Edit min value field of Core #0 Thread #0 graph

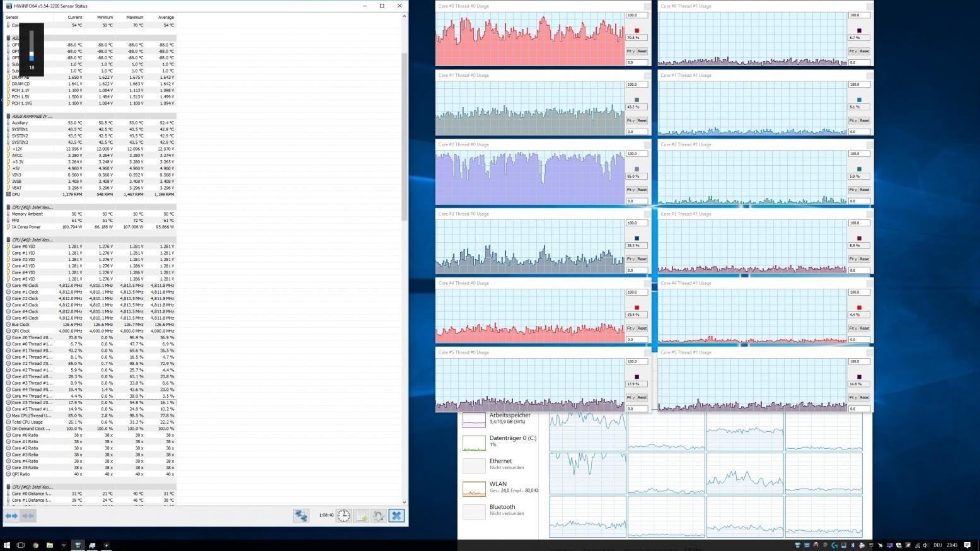pyautogui.click(x=637, y=62)
